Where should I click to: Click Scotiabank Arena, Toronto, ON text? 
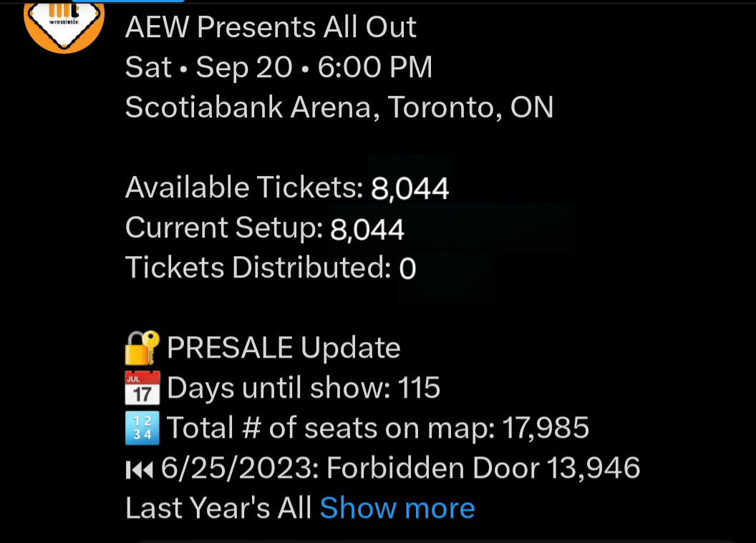tap(339, 107)
